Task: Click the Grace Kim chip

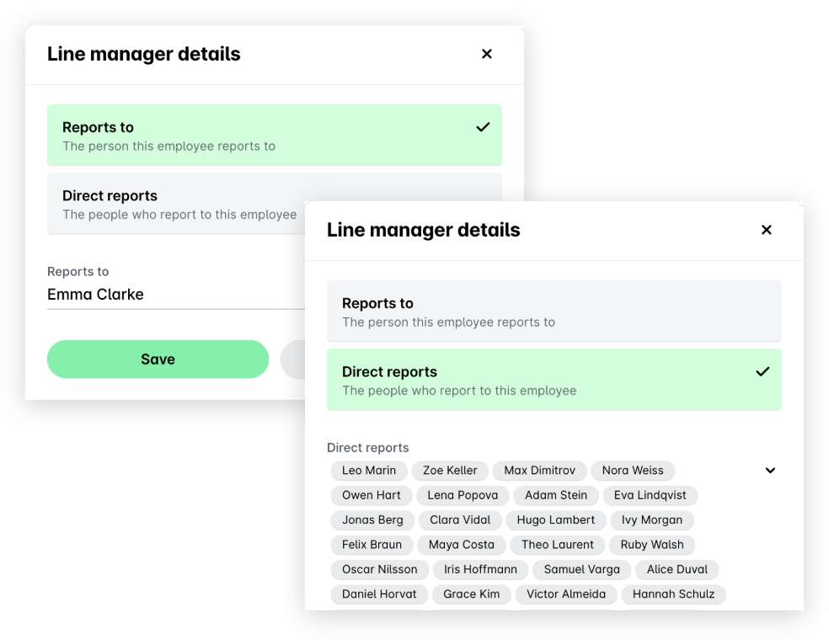Action: [x=472, y=594]
